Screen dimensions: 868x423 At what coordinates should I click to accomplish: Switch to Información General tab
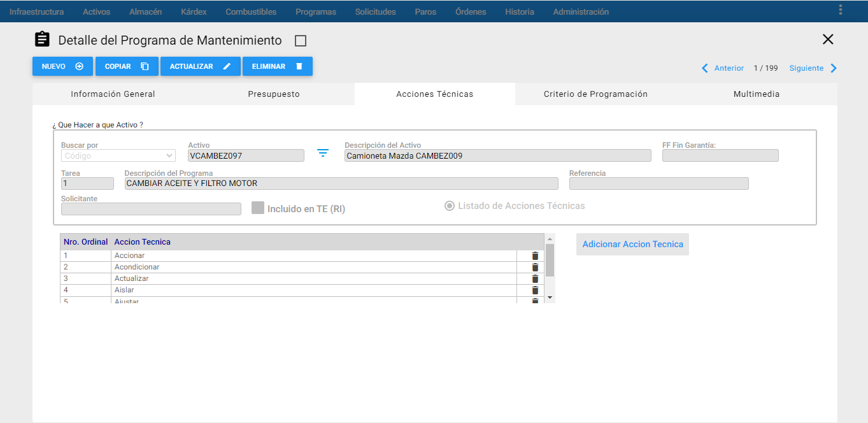[113, 94]
